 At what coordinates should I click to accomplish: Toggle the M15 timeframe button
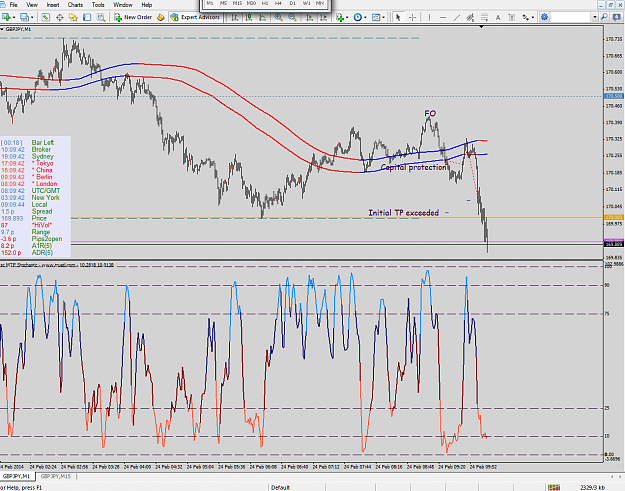(237, 3)
